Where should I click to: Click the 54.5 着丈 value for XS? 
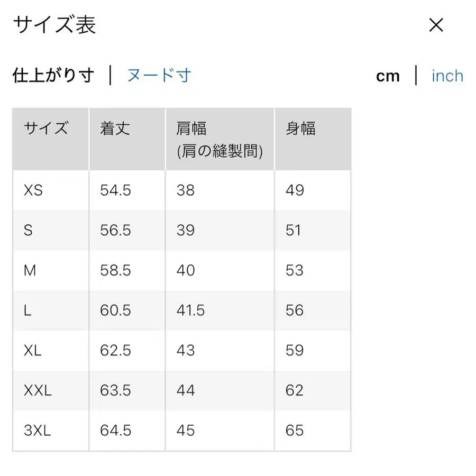point(115,190)
